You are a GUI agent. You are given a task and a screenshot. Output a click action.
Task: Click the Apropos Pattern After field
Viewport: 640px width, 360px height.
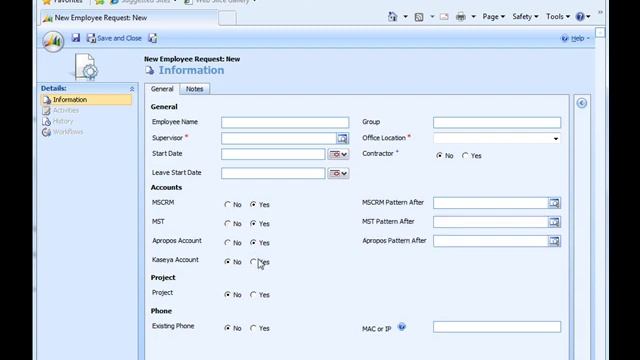coord(491,241)
